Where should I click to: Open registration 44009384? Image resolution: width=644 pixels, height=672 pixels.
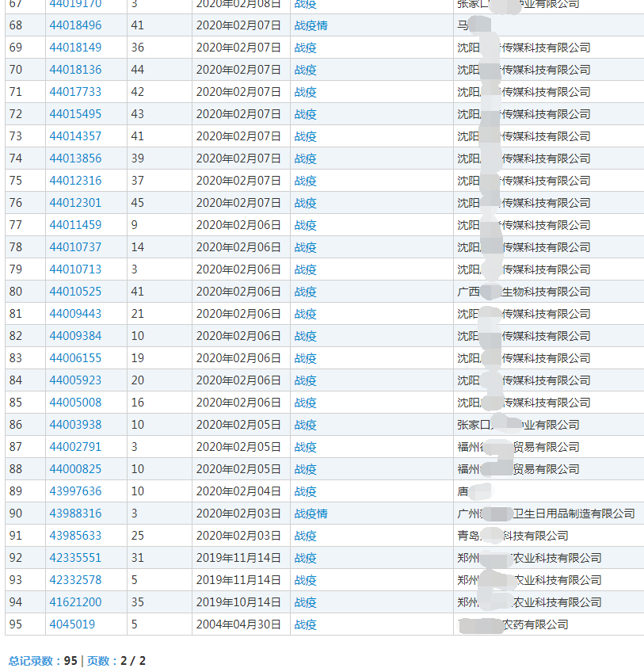coord(75,336)
